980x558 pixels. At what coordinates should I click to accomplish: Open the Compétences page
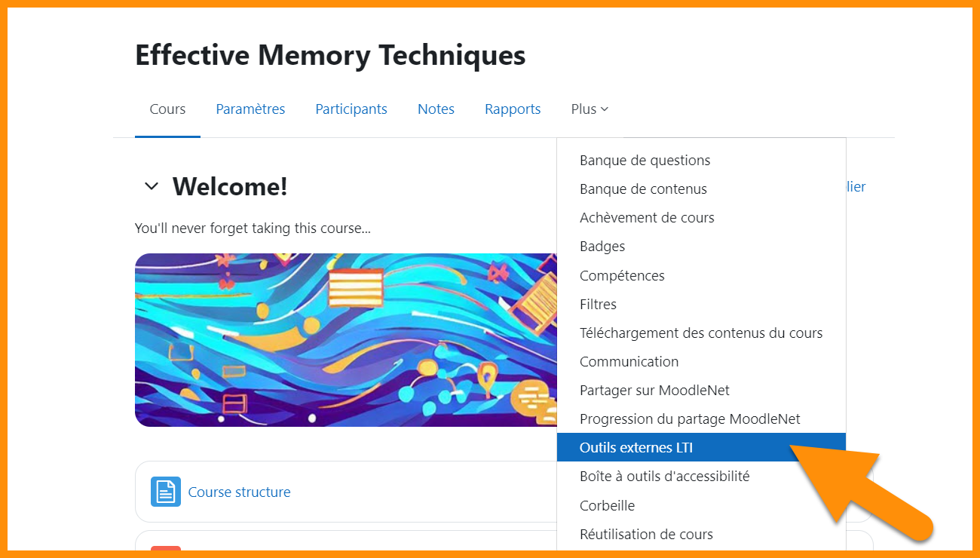[x=622, y=275]
